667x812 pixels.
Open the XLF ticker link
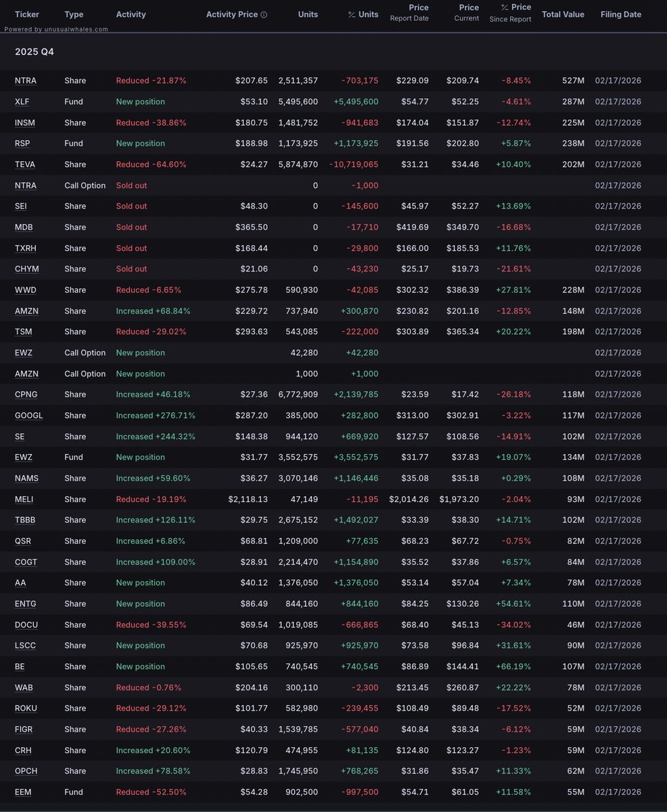click(22, 101)
